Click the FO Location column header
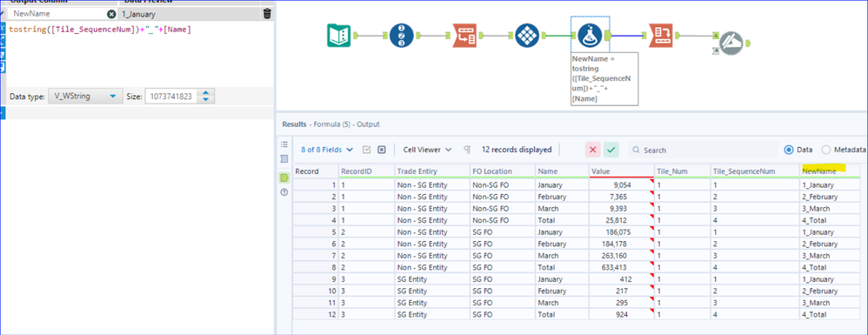This screenshot has height=335, width=868. point(502,171)
